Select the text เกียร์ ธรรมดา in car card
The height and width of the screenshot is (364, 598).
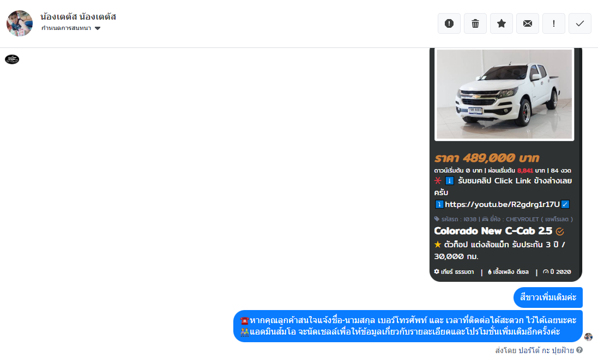[457, 272]
